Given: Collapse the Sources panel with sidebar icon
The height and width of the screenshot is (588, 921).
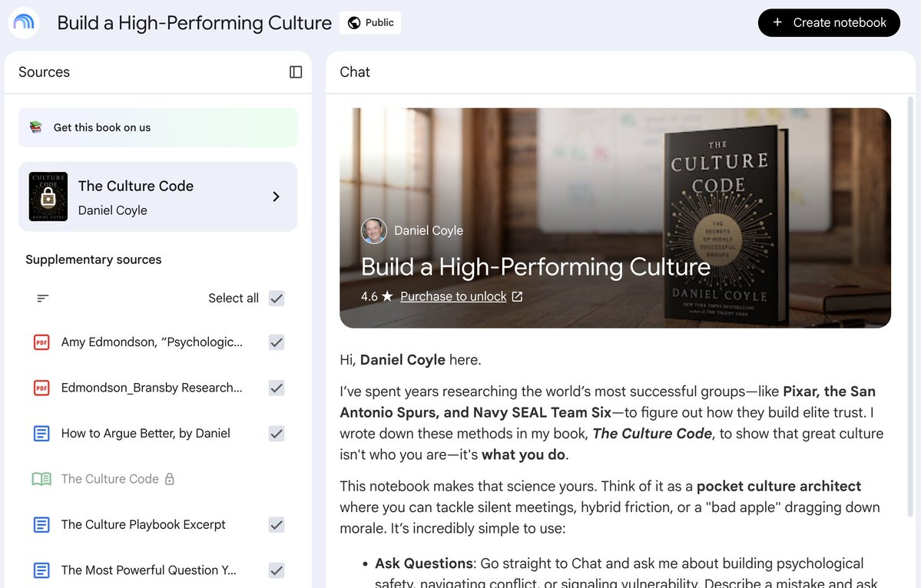Looking at the screenshot, I should [x=296, y=71].
